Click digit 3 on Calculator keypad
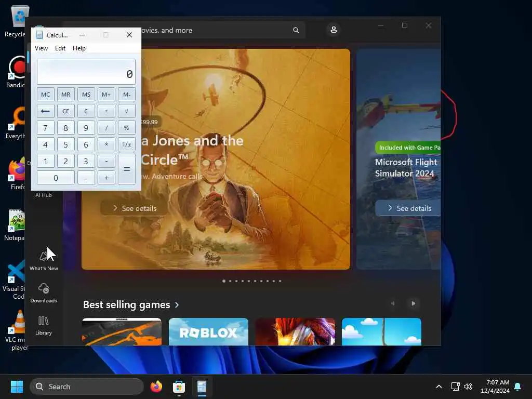This screenshot has height=399, width=532. point(86,161)
